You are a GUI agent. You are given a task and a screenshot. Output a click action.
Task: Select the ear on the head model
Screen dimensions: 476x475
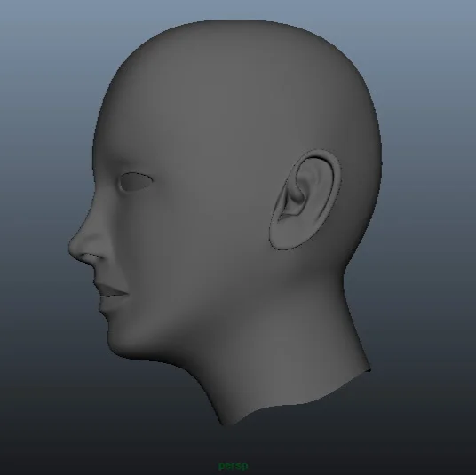(x=305, y=200)
